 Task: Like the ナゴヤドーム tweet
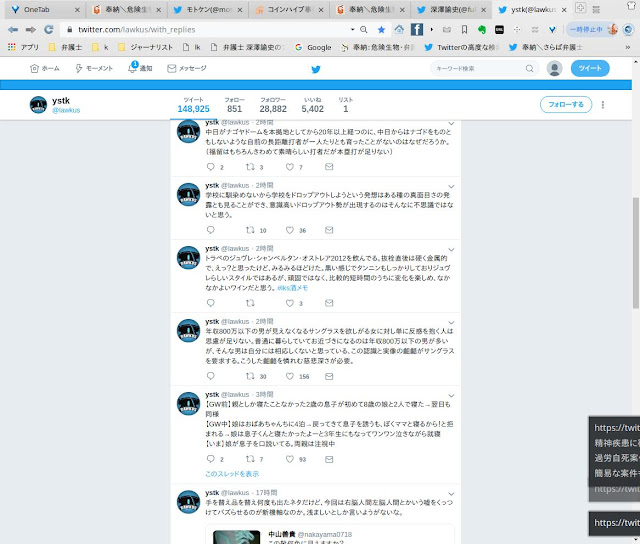click(290, 167)
